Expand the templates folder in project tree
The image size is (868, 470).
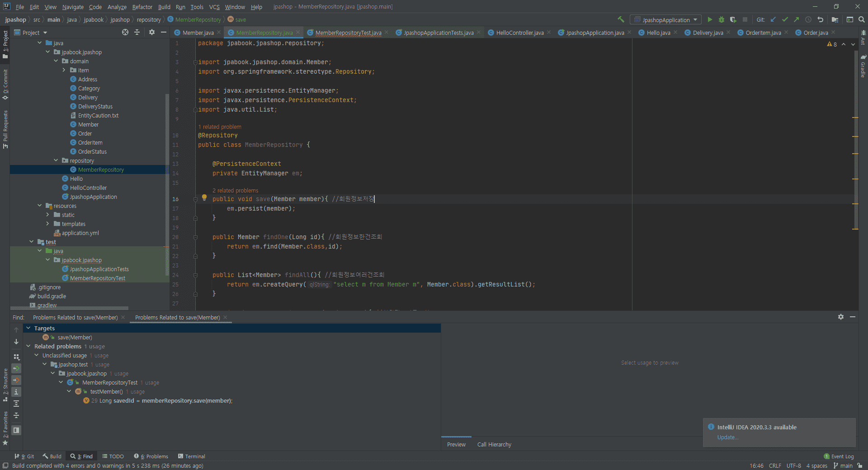point(47,224)
